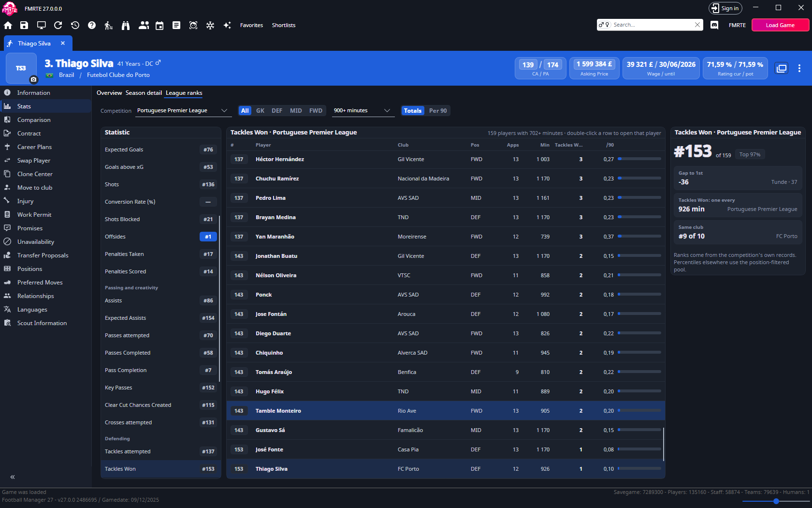Viewport: 812px width, 508px height.
Task: Click the Load Game button
Action: coord(780,25)
